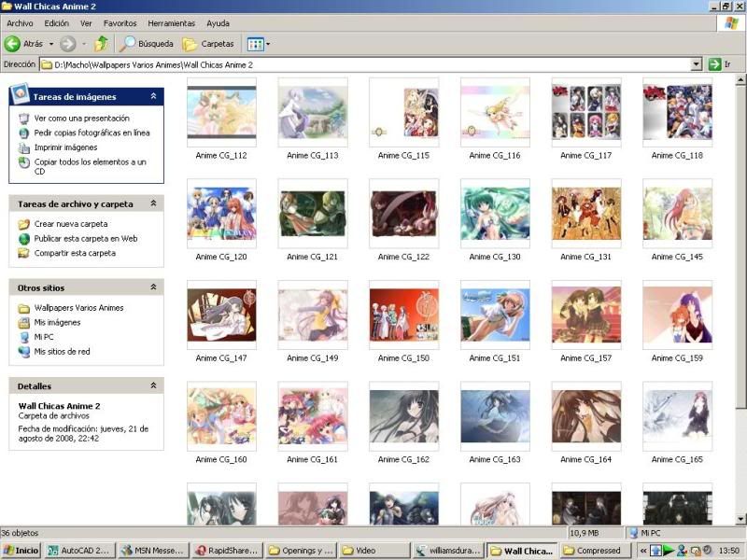This screenshot has height=560, width=747.
Task: Click the scrollbar up arrow
Action: click(740, 80)
